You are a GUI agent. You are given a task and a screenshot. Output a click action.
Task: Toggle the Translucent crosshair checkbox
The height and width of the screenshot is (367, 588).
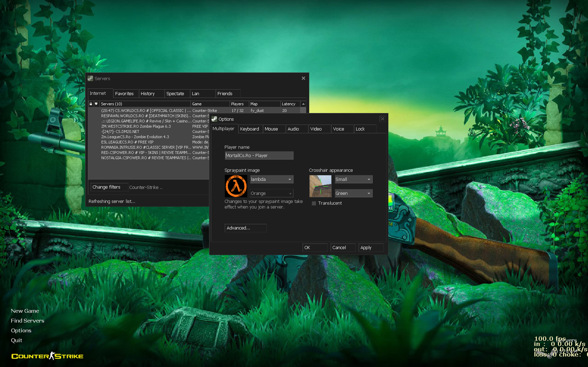(314, 203)
